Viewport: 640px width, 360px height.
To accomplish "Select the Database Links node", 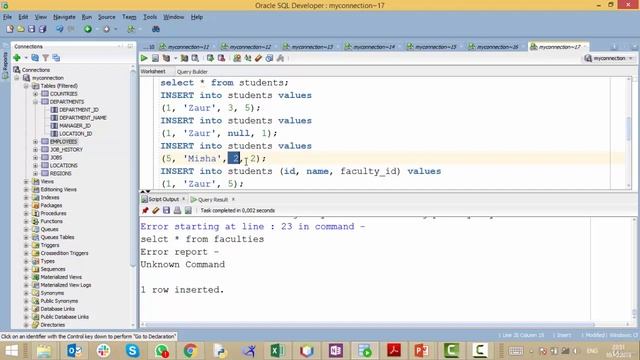I will click(58, 309).
